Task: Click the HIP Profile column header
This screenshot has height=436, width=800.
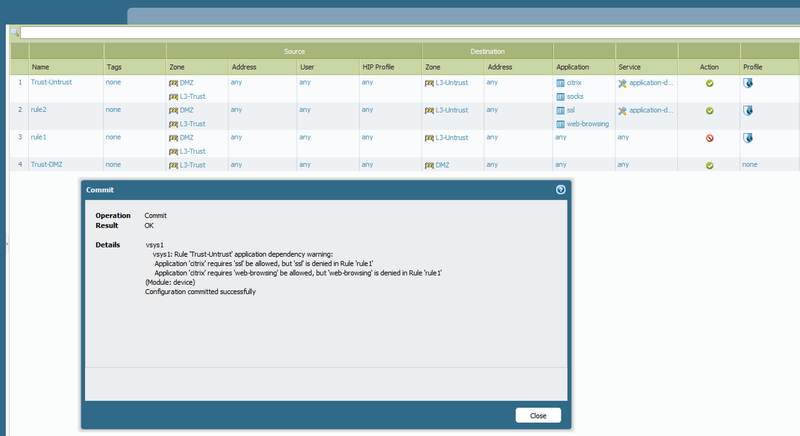Action: pos(390,67)
